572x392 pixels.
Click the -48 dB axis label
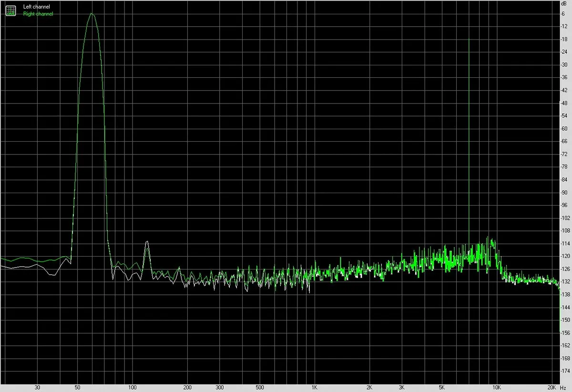[x=564, y=103]
